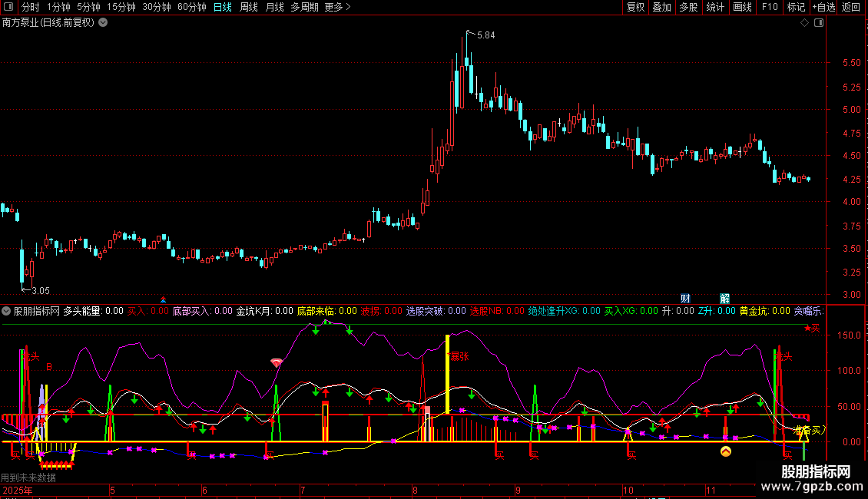This screenshot has height=499, width=868.
Task: Click the 解 marker icon on chart
Action: [x=724, y=298]
